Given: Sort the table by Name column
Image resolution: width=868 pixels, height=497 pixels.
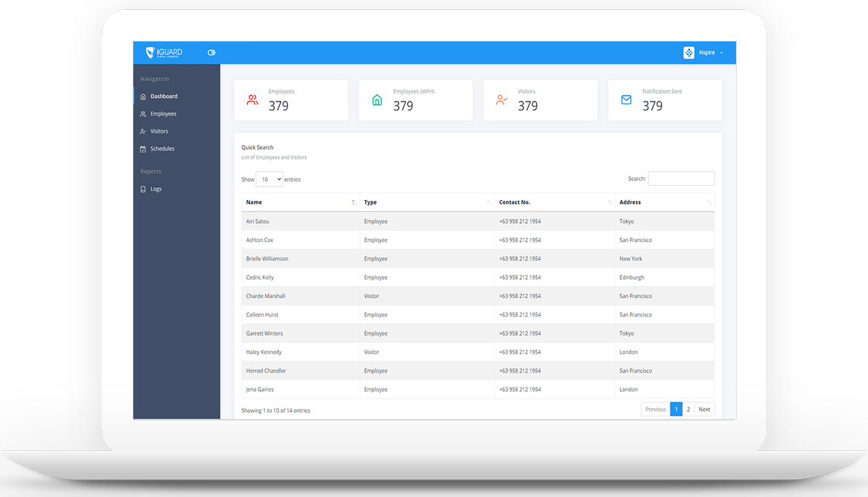Looking at the screenshot, I should tap(300, 202).
